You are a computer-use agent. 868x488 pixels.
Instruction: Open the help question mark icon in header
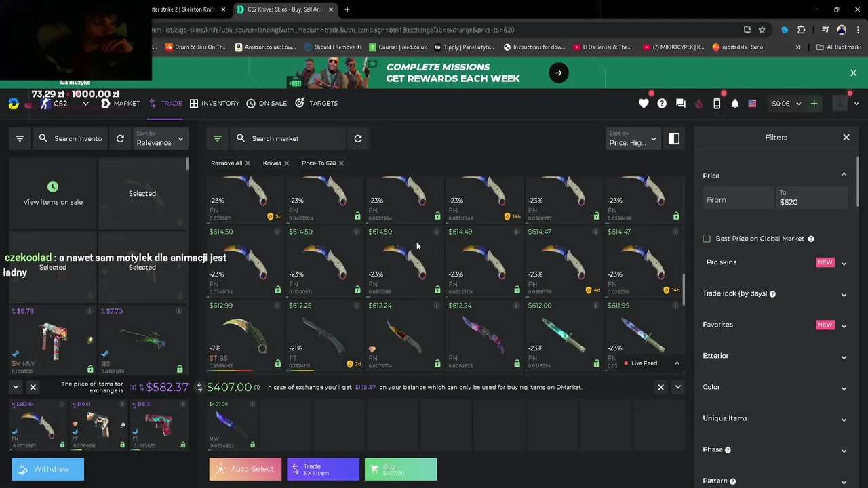pos(662,103)
